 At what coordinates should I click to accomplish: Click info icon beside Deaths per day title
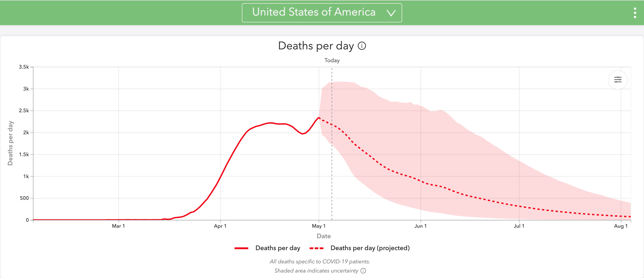pyautogui.click(x=362, y=46)
